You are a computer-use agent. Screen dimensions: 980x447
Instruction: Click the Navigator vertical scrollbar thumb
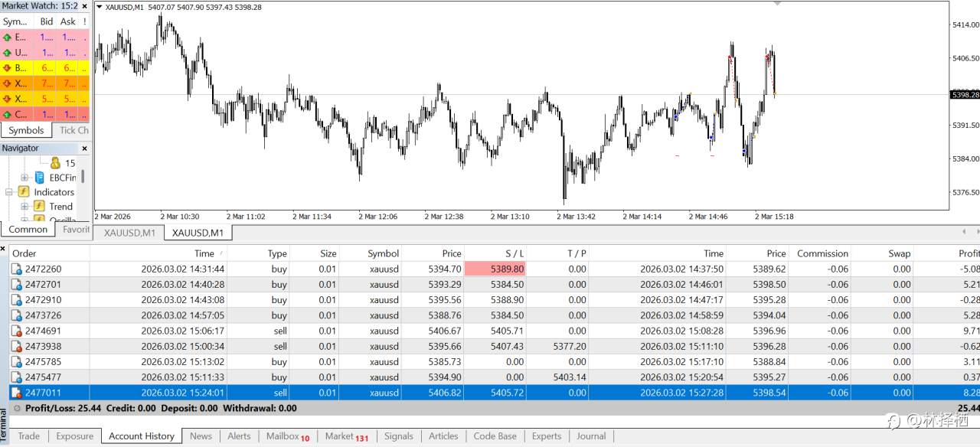click(83, 176)
